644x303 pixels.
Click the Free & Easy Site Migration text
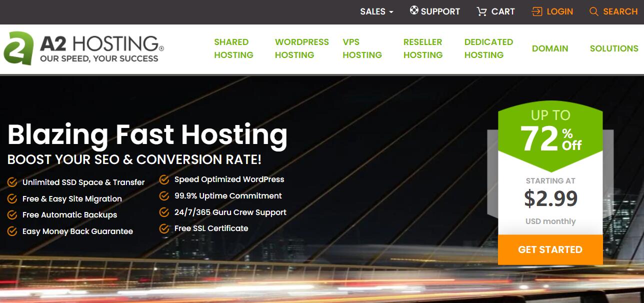pos(72,199)
